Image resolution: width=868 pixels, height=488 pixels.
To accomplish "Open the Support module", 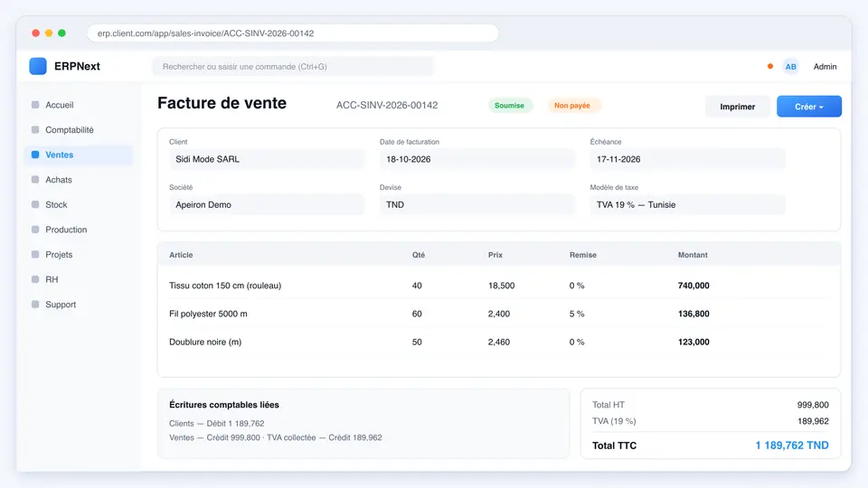I will click(80, 304).
